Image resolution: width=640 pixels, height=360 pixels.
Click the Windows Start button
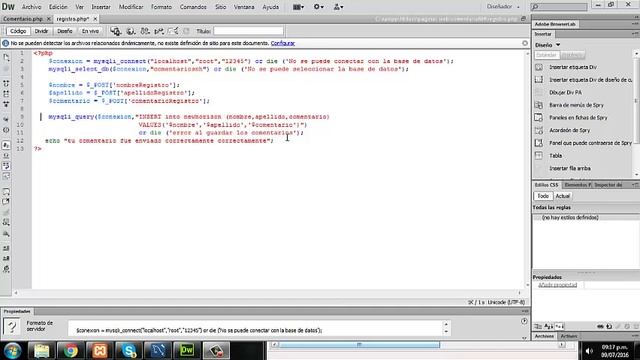[x=13, y=351]
